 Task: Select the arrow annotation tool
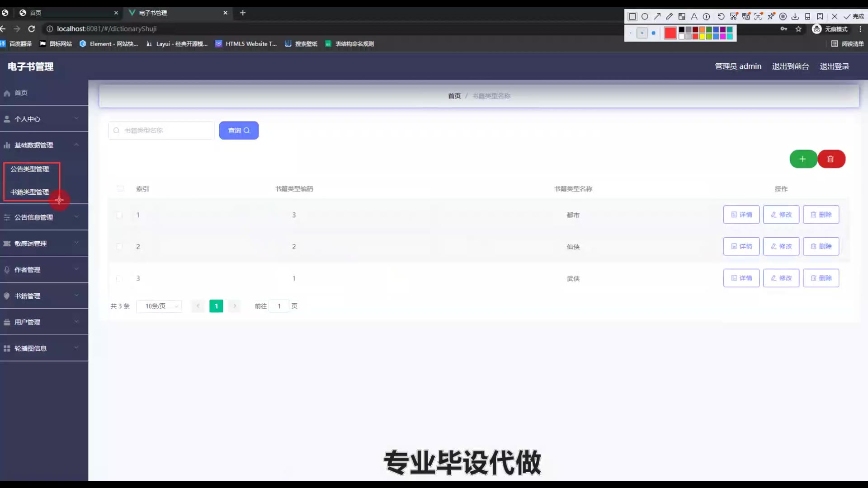pyautogui.click(x=657, y=16)
